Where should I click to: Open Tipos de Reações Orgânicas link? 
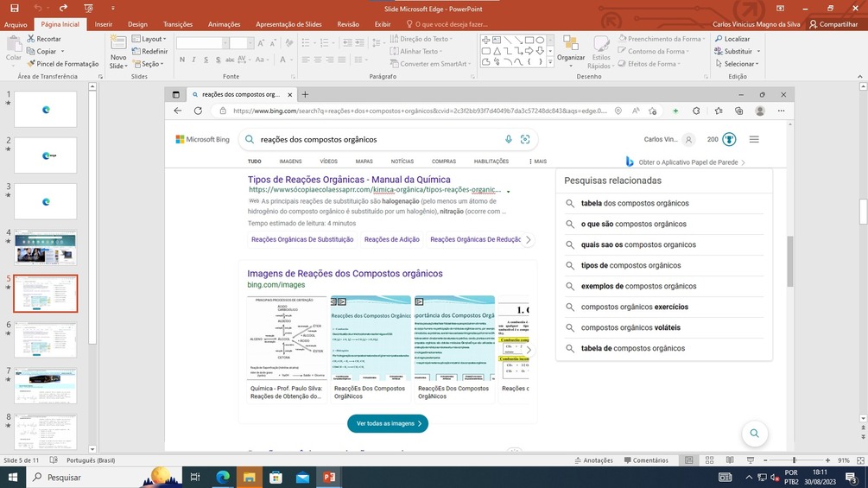click(349, 180)
